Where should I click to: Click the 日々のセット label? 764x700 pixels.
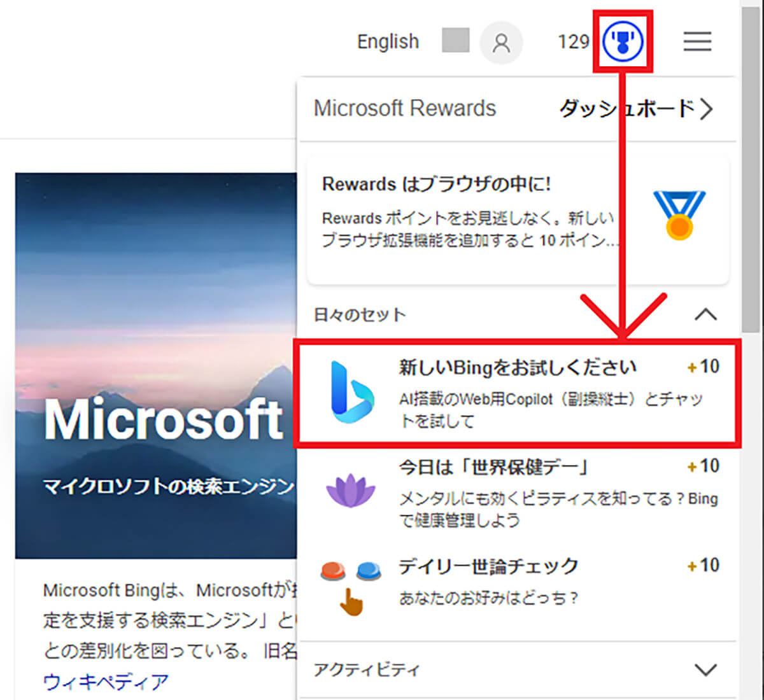360,315
